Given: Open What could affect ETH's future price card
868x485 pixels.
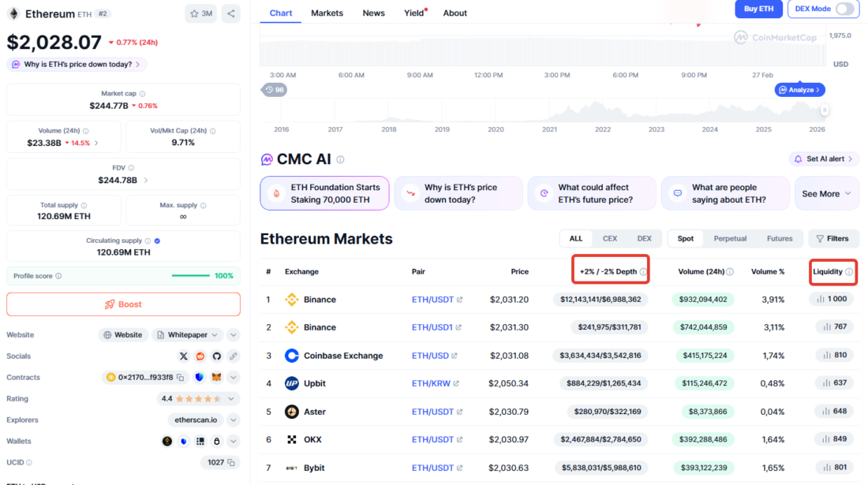Looking at the screenshot, I should [592, 193].
